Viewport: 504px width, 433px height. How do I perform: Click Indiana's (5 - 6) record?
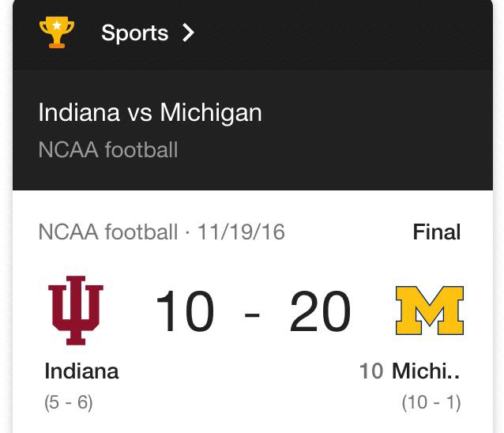tap(69, 402)
